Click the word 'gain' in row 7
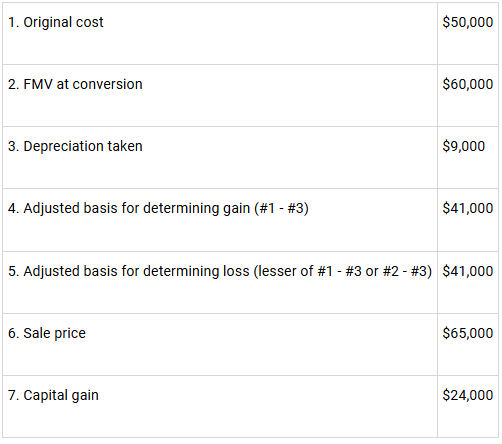The width and height of the screenshot is (502, 444). (85, 396)
